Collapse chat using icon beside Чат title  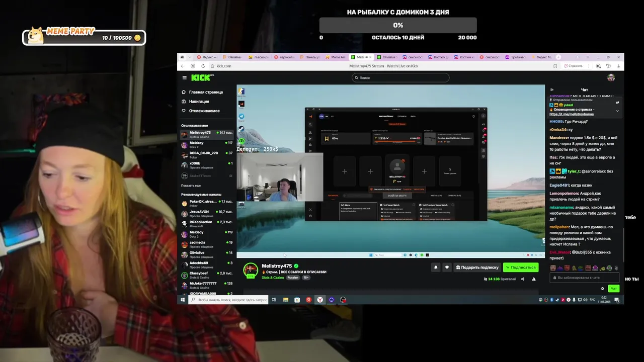point(551,90)
